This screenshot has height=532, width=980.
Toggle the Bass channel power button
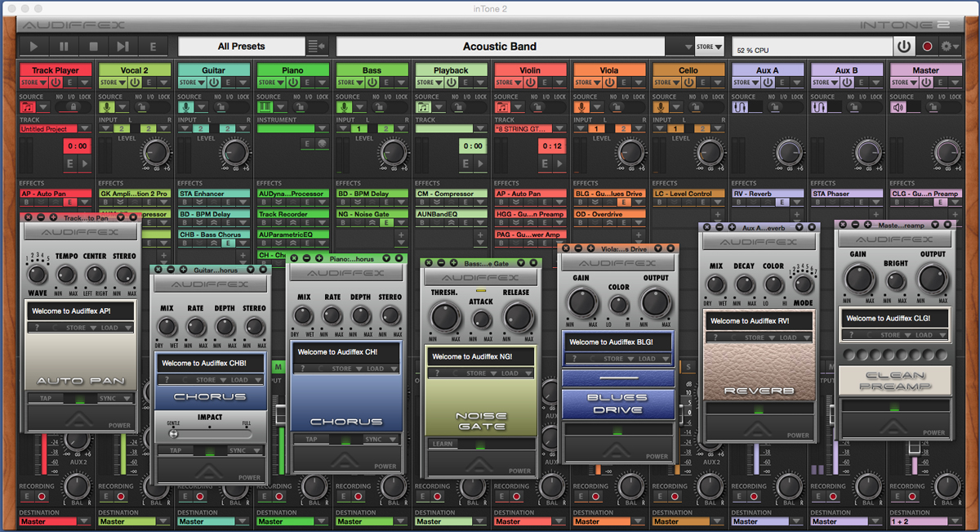(373, 83)
